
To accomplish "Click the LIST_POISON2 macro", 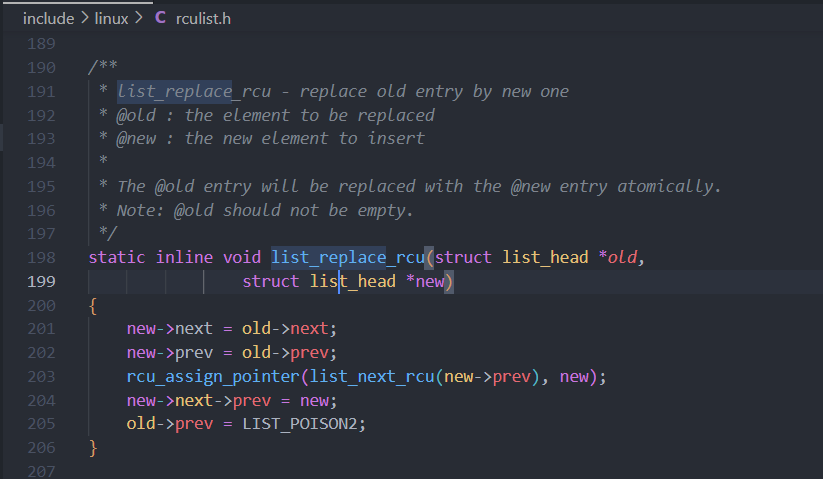I will pos(304,424).
